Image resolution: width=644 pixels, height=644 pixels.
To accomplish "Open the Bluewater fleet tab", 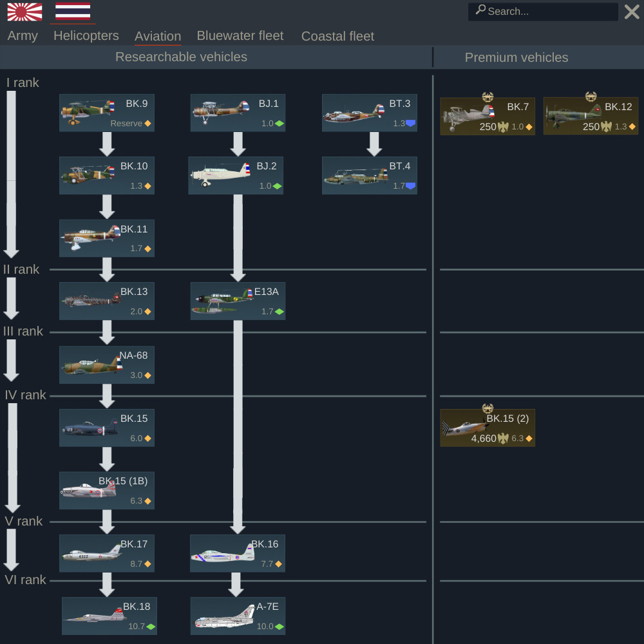I will [240, 35].
